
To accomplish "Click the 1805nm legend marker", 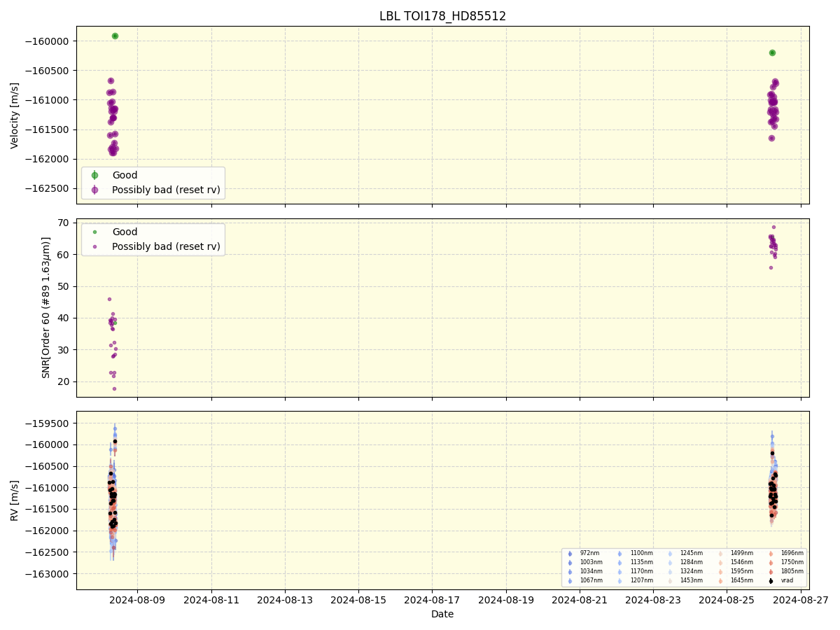I will click(771, 572).
